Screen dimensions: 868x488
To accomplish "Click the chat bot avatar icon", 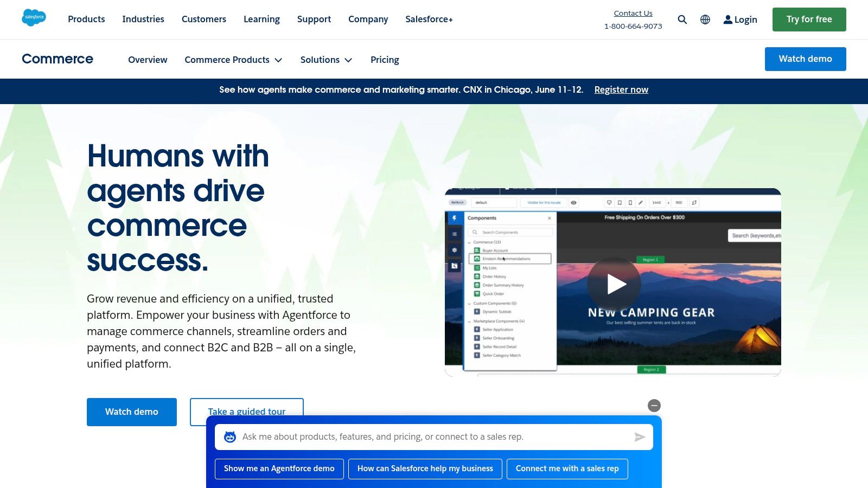I will (230, 437).
